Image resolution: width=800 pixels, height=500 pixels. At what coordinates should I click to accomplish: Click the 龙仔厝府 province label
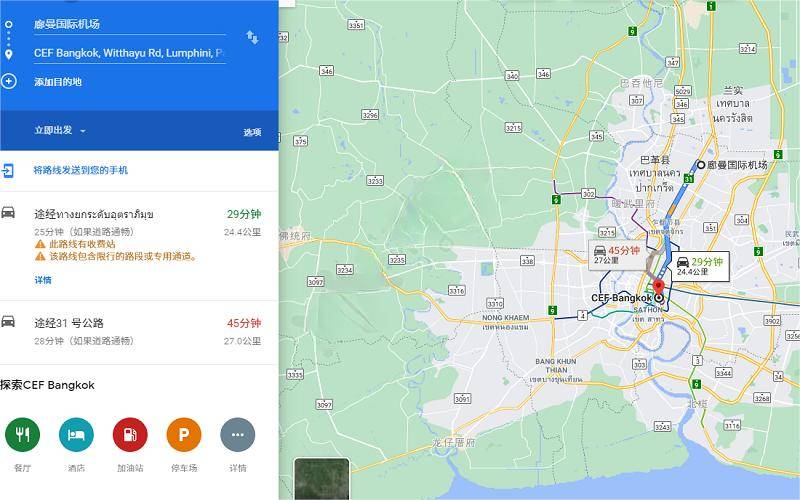click(454, 442)
